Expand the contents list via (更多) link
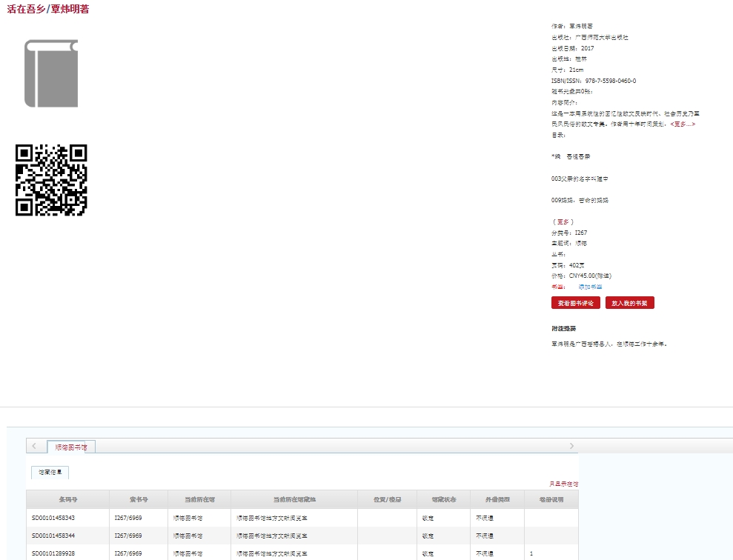Viewport: 733px width, 560px height. click(x=563, y=221)
